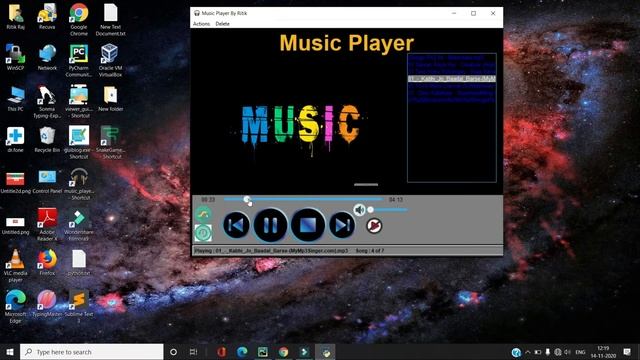Select the PyCharm Community desktop shortcut
640x360 pixels.
pyautogui.click(x=79, y=60)
